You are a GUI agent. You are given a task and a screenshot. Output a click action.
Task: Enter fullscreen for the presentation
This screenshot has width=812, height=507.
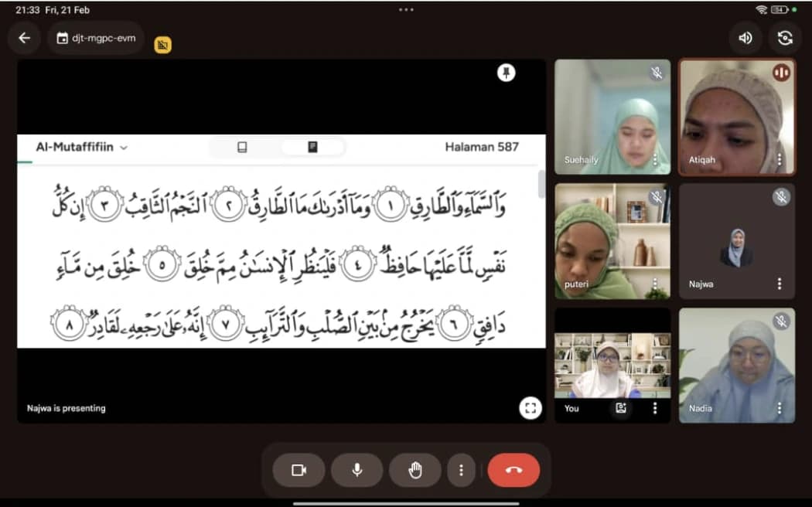pos(531,407)
